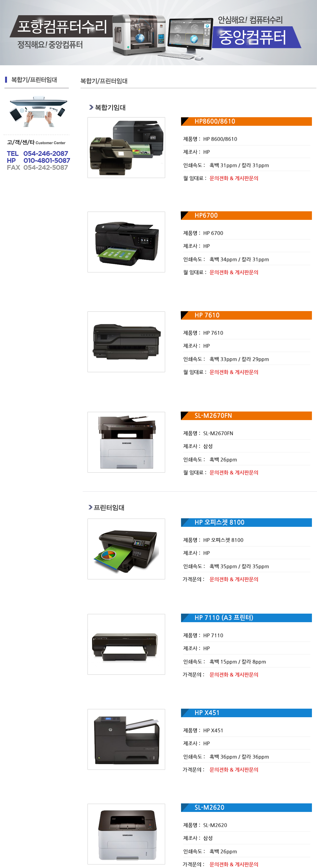
Task: Open the HP6700 printer image
Action: 126,242
